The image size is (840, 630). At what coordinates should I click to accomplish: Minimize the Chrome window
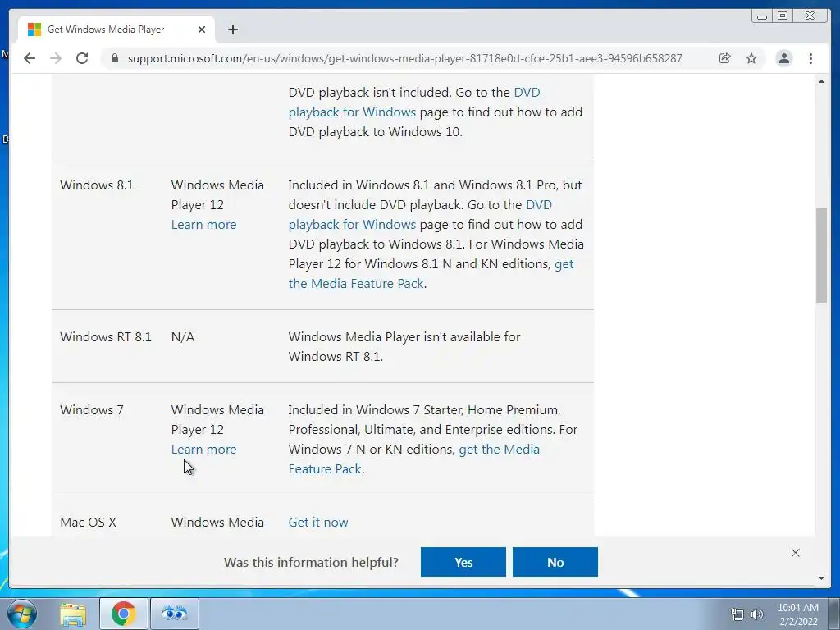[x=762, y=16]
